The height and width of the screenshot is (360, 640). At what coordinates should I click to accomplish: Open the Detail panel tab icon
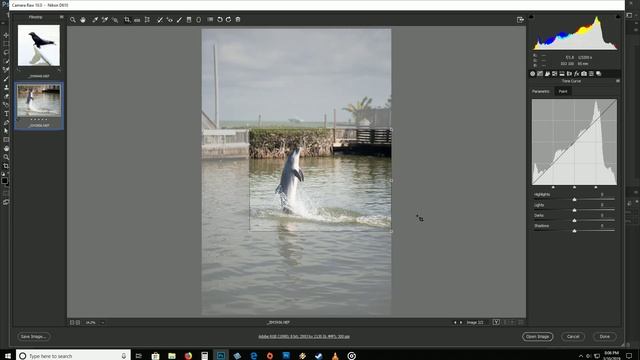point(547,74)
